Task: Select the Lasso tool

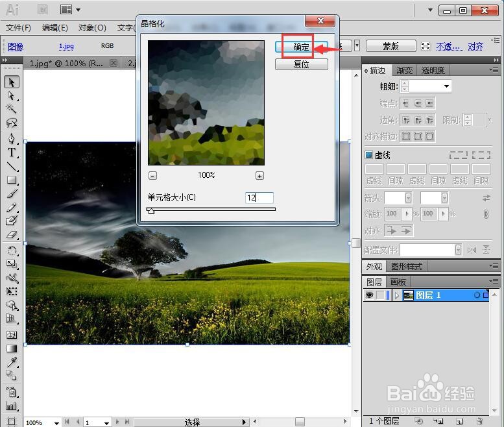Action: (12, 123)
